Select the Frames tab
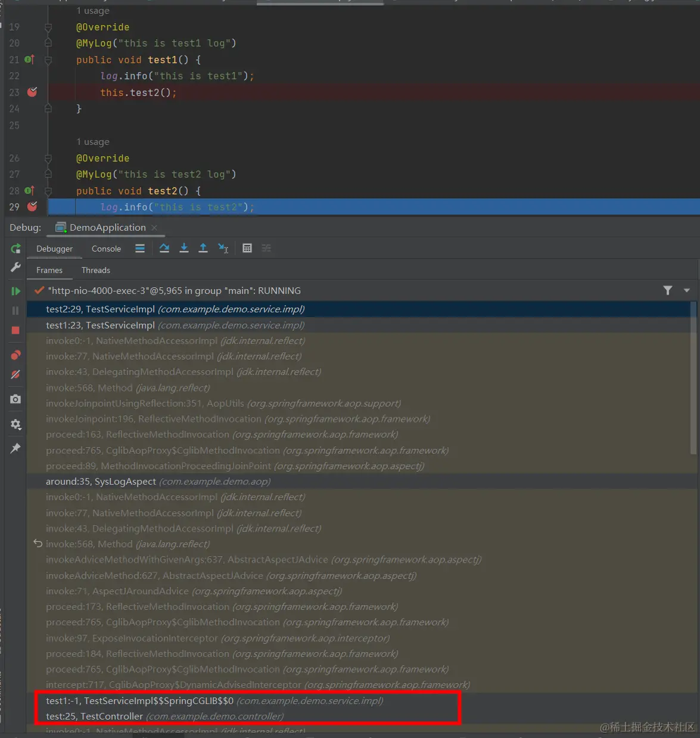Image resolution: width=700 pixels, height=738 pixels. [49, 270]
